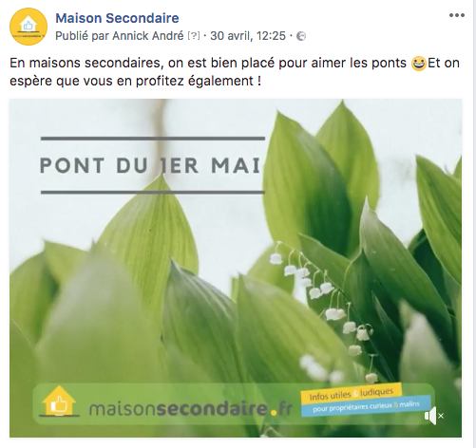Viewport: 476px width, 448px height.
Task: Click the PONT DU 1ER MAI video title
Action: pyautogui.click(x=151, y=165)
